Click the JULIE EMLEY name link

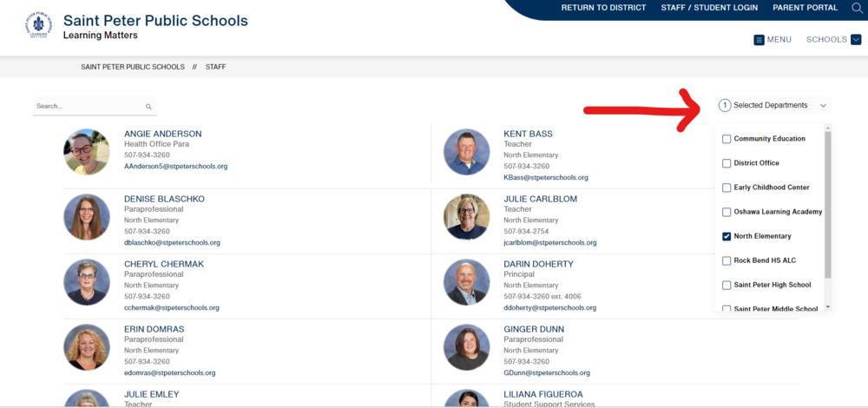(152, 394)
